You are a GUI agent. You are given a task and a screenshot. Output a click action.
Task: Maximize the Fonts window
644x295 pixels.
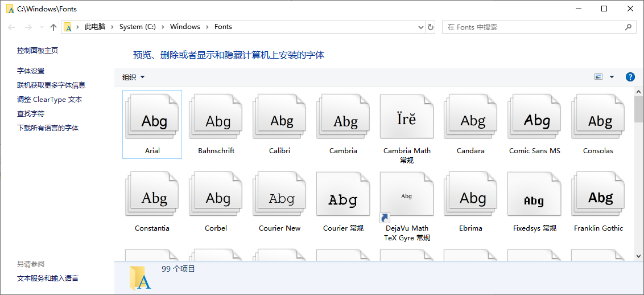(x=604, y=9)
